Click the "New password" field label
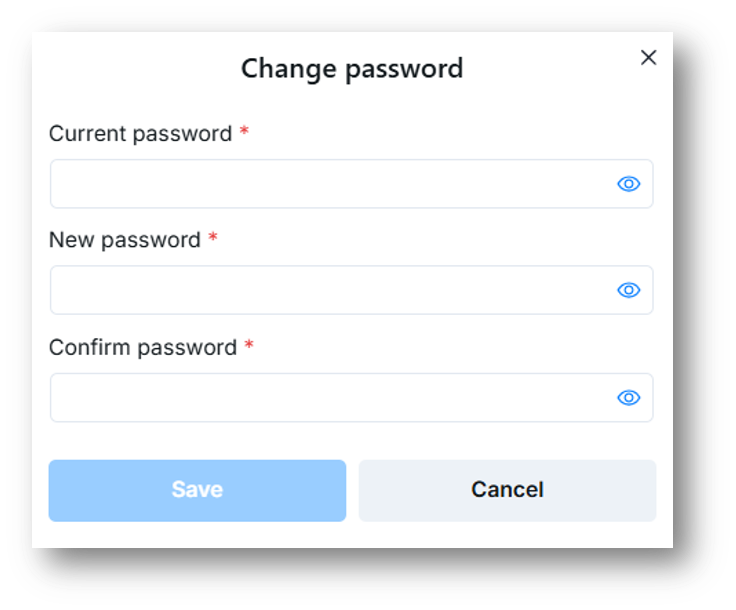The height and width of the screenshot is (610, 736). click(125, 240)
